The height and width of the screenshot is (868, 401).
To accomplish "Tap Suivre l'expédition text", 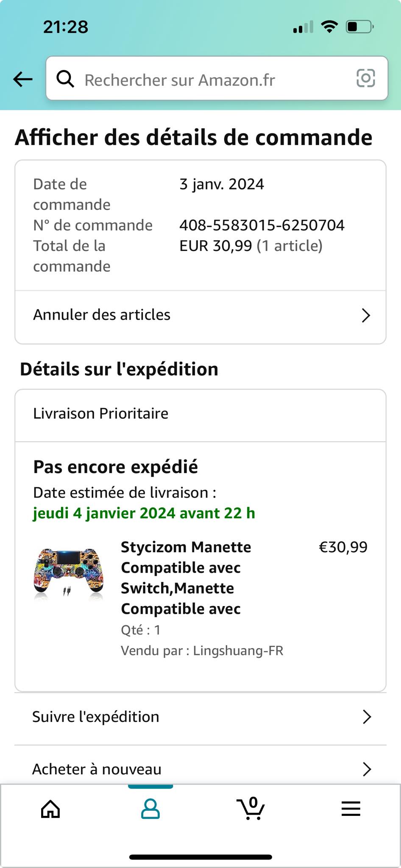I will [x=96, y=717].
